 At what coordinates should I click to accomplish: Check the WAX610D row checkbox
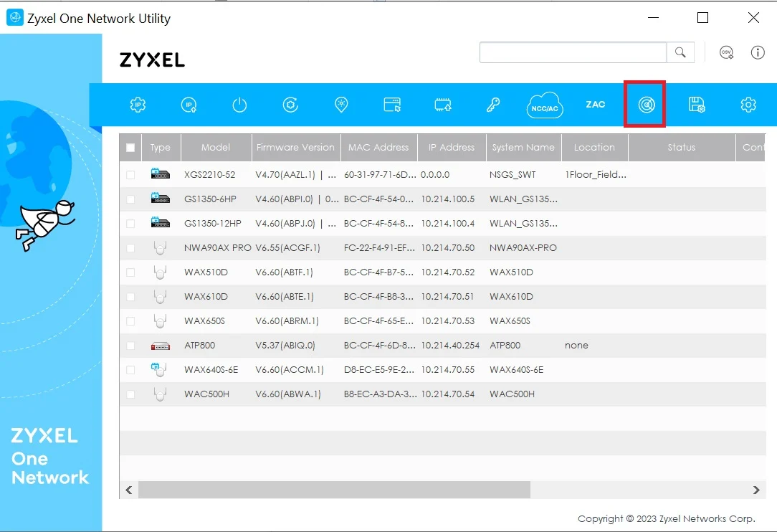tap(130, 297)
